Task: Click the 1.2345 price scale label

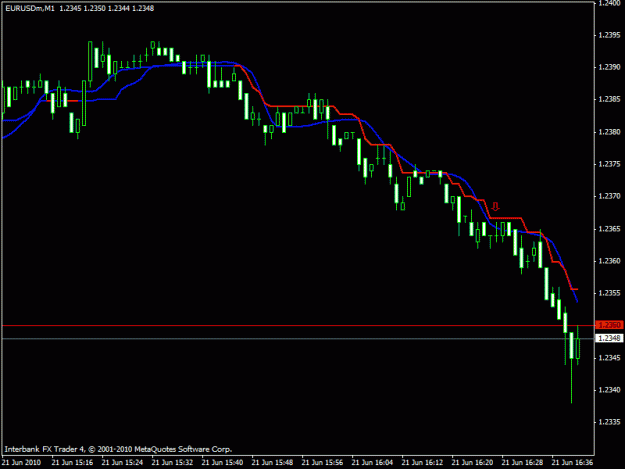Action: (x=609, y=358)
